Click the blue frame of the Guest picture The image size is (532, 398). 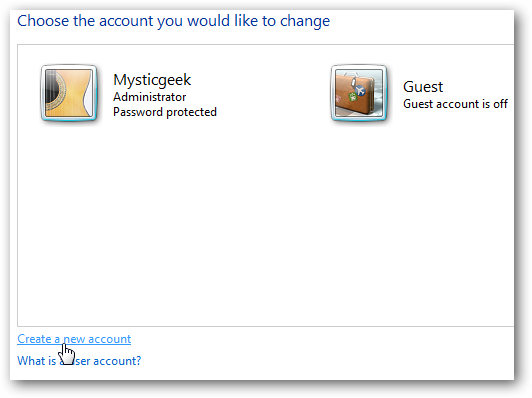pos(359,119)
